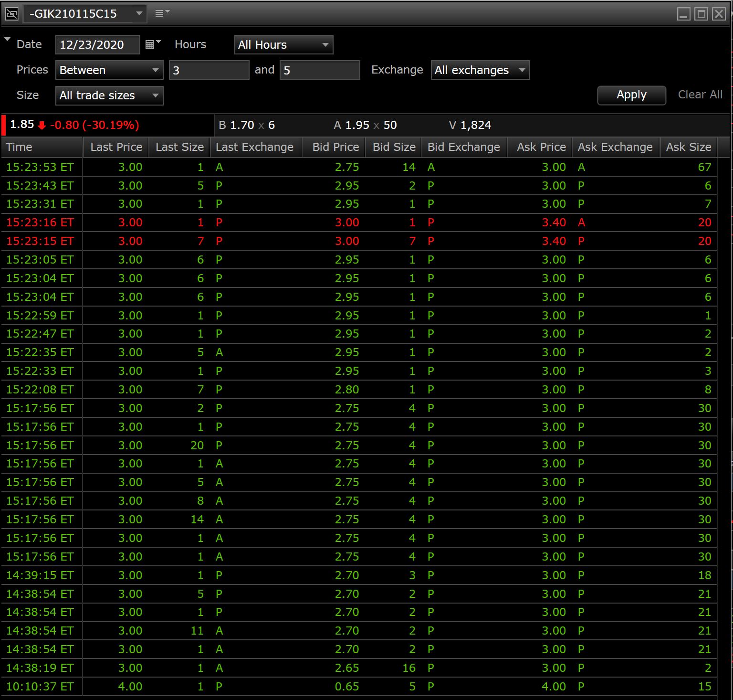
Task: Open the All exchanges dropdown
Action: coord(480,70)
